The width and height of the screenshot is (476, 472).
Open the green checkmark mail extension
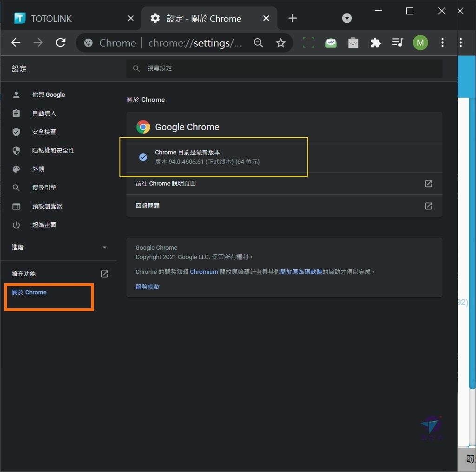point(331,43)
